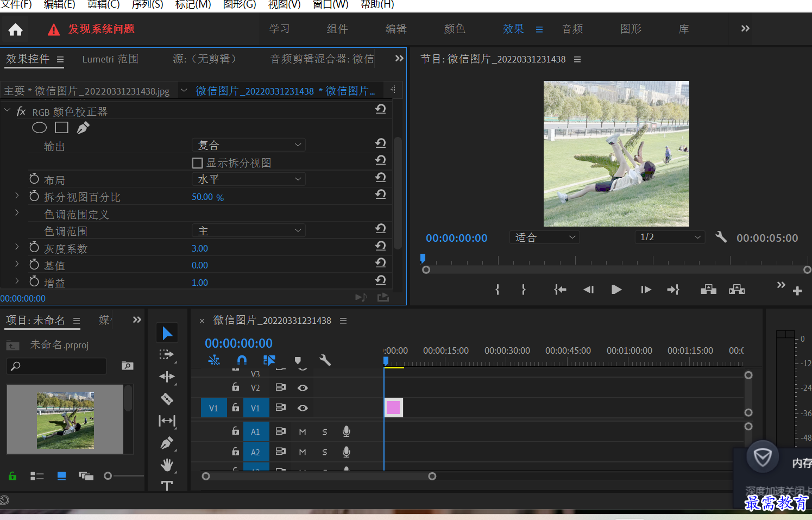This screenshot has width=812, height=520.
Task: Switch to the 颜色 workspace
Action: tap(455, 29)
